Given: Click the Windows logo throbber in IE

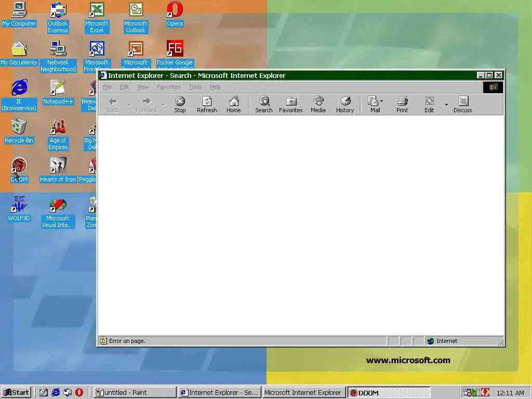Looking at the screenshot, I should 493,87.
